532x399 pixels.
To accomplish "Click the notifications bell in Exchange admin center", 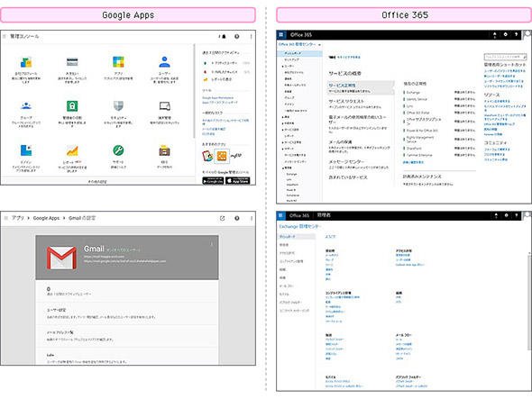I will [496, 215].
